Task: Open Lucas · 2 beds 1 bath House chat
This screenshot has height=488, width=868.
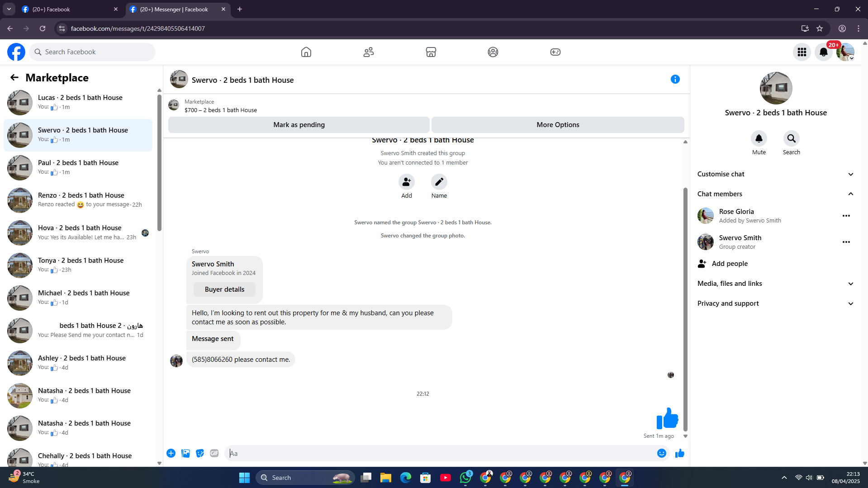Action: click(x=78, y=103)
